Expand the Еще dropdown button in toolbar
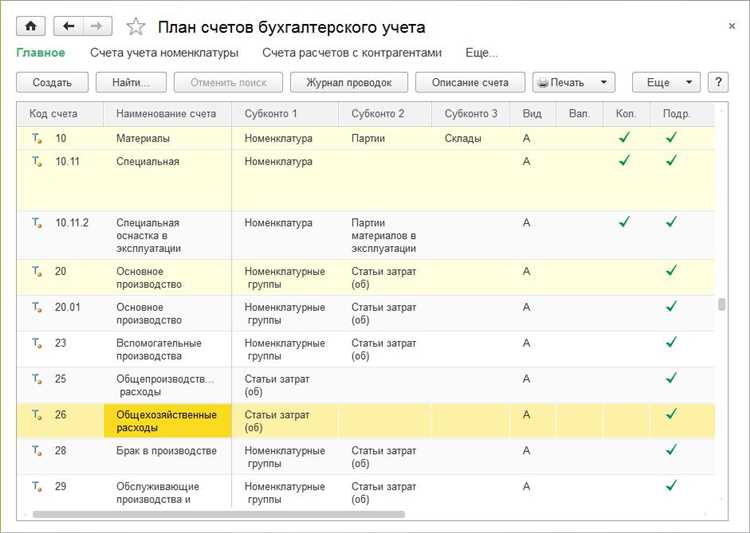750x533 pixels. (x=666, y=83)
